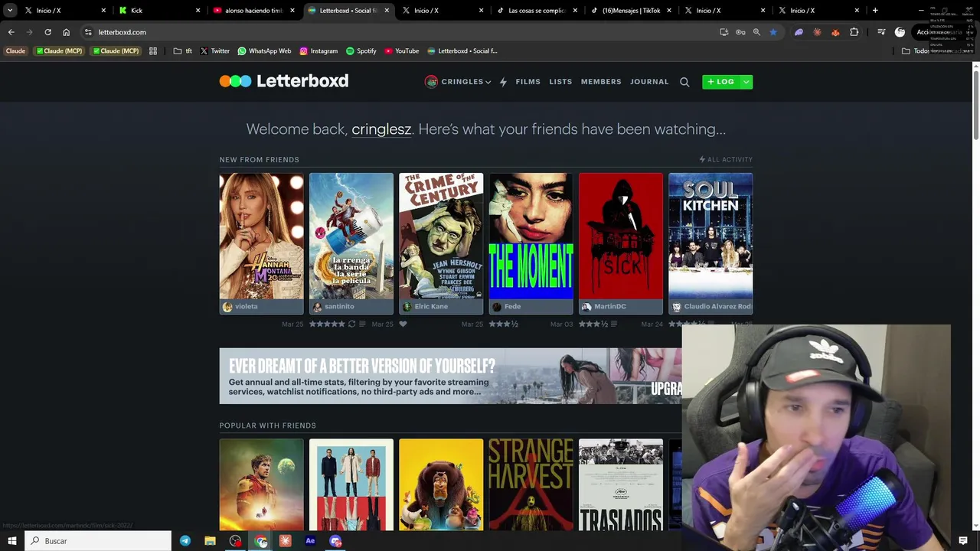Open Fede's profile
This screenshot has height=551, width=980.
pos(506,307)
